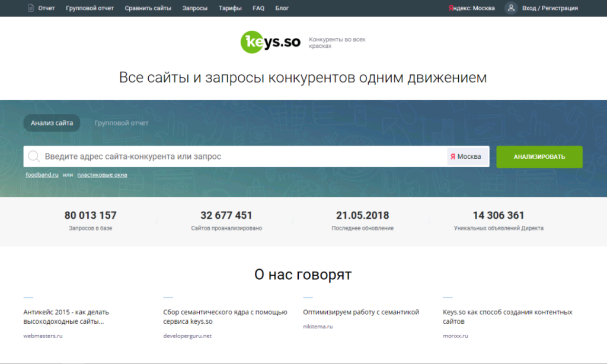Change region via Яндекс: Москва
Image resolution: width=607 pixels, height=364 pixels.
pyautogui.click(x=471, y=8)
